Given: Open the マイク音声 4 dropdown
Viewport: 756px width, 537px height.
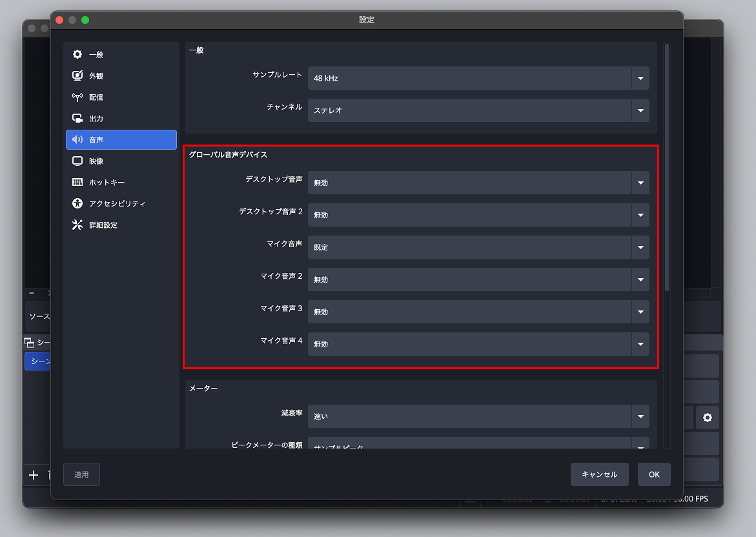Looking at the screenshot, I should (x=478, y=344).
